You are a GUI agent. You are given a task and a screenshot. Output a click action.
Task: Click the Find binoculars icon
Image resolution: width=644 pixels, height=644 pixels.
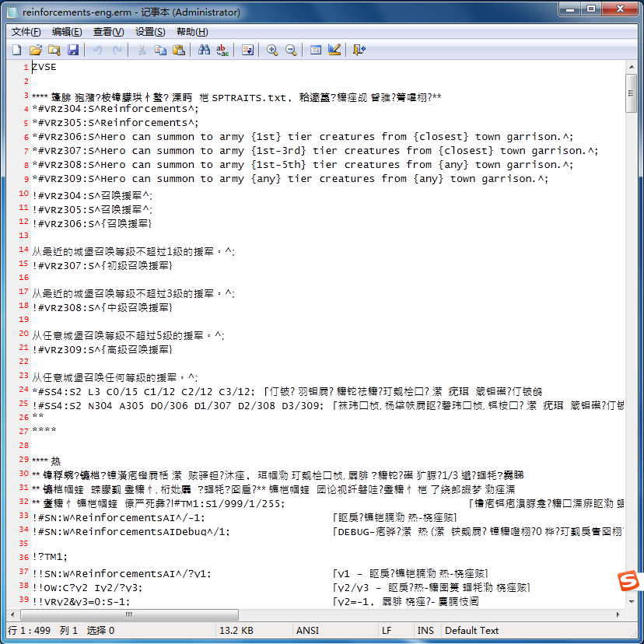[204, 50]
